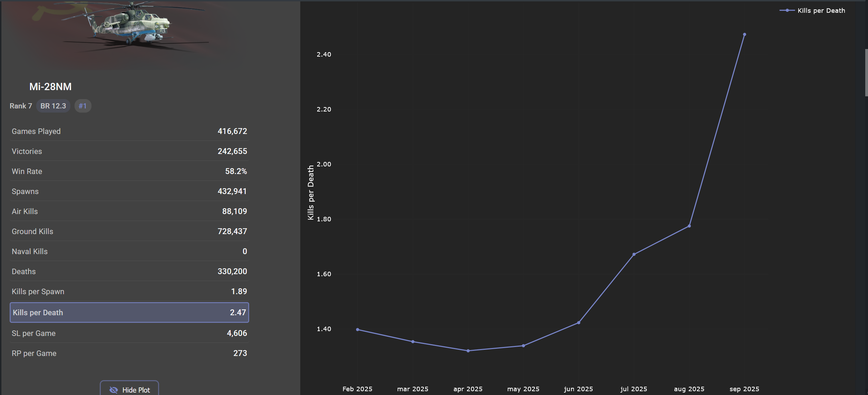Click the Kills per Death legend line marker
Viewport: 868px width, 395px height.
787,10
